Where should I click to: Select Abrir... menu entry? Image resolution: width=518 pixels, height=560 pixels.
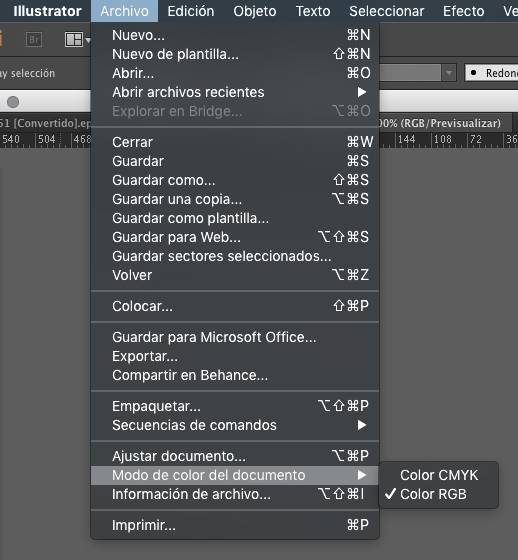pyautogui.click(x=235, y=73)
